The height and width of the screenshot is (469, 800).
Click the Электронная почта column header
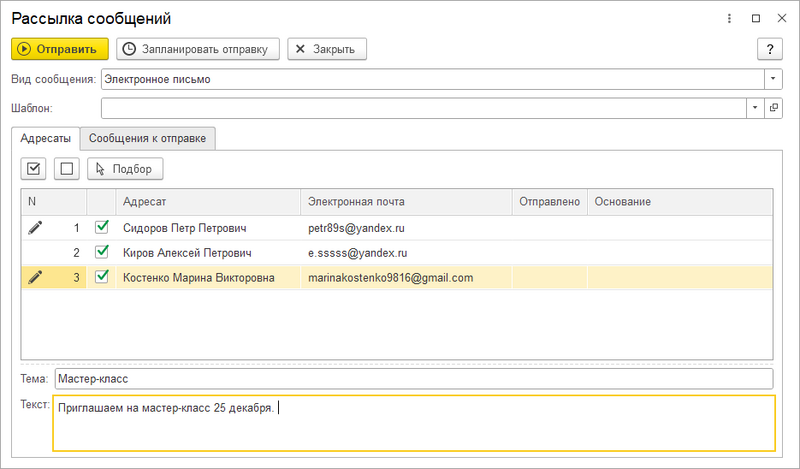pyautogui.click(x=406, y=202)
